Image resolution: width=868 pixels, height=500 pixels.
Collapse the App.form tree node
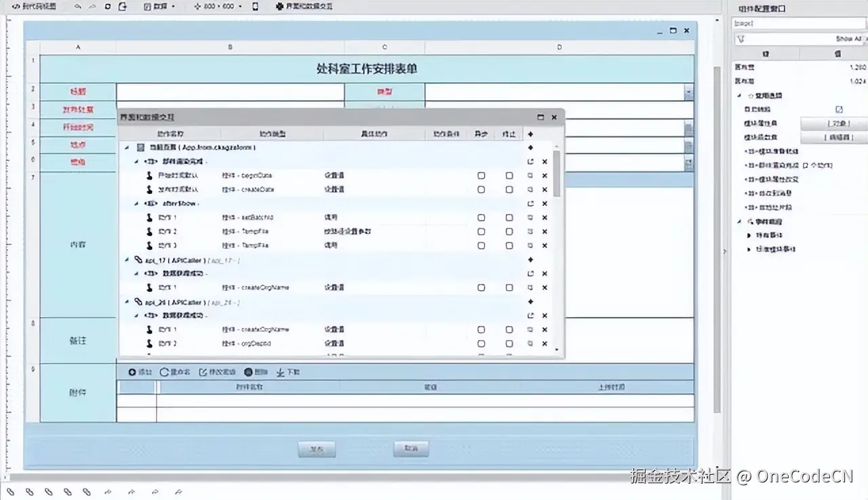(127, 148)
